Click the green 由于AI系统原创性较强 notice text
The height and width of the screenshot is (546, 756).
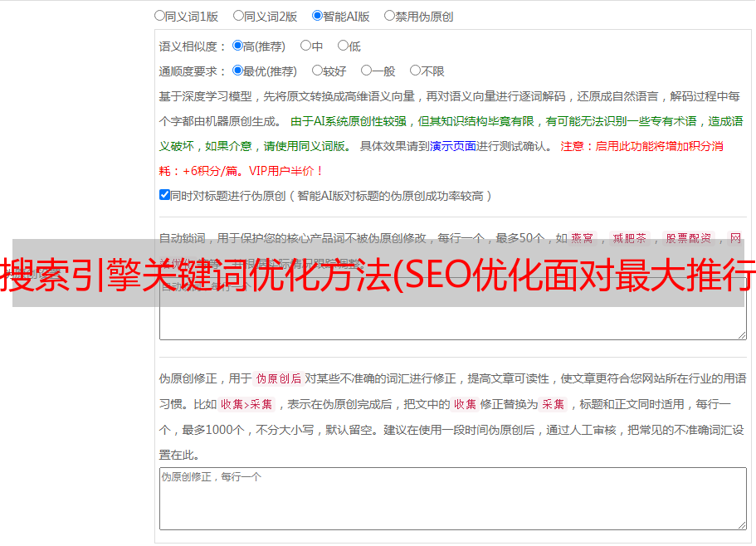click(x=349, y=121)
